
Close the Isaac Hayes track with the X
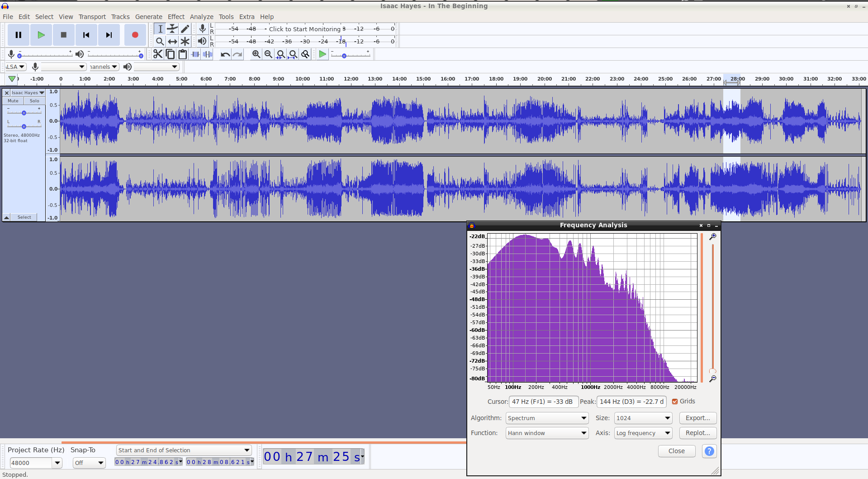click(x=7, y=93)
